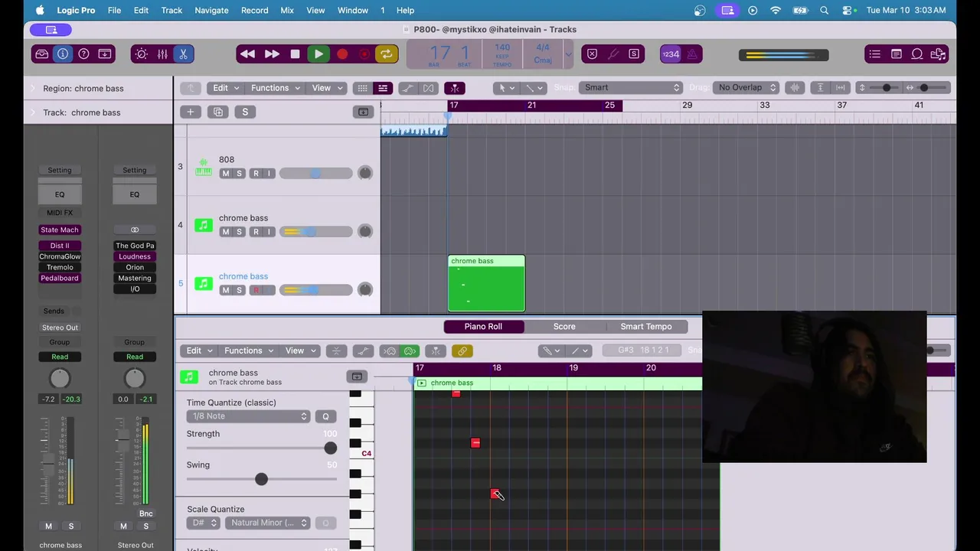This screenshot has width=980, height=551.
Task: Open the List Editors icon
Action: 874,54
